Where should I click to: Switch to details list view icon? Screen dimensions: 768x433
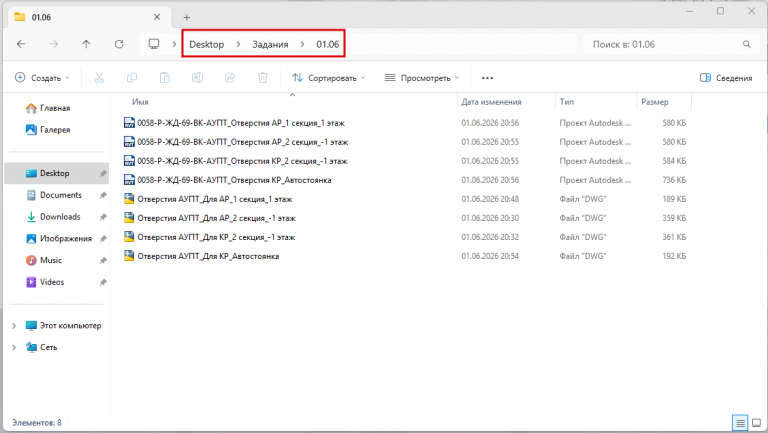pos(740,422)
